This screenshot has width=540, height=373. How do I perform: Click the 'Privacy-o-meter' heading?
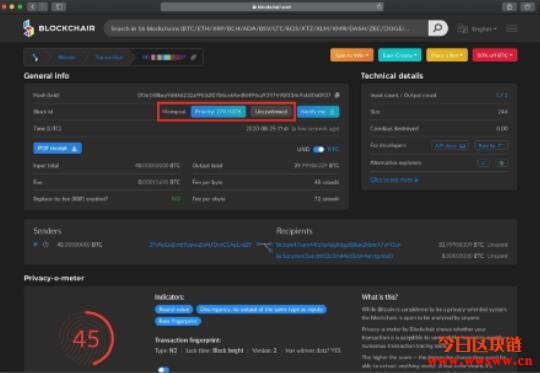[x=54, y=278]
